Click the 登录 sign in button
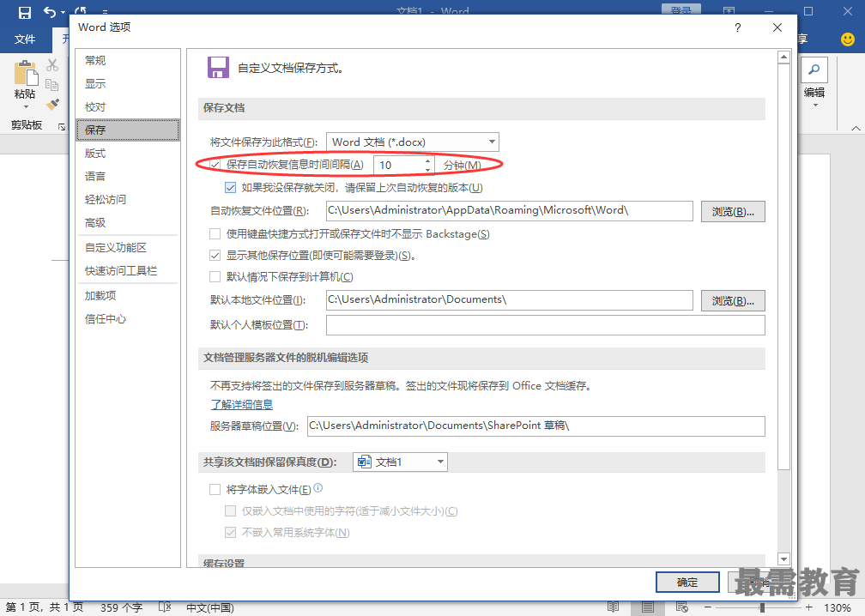Image resolution: width=865 pixels, height=616 pixels. tap(681, 9)
